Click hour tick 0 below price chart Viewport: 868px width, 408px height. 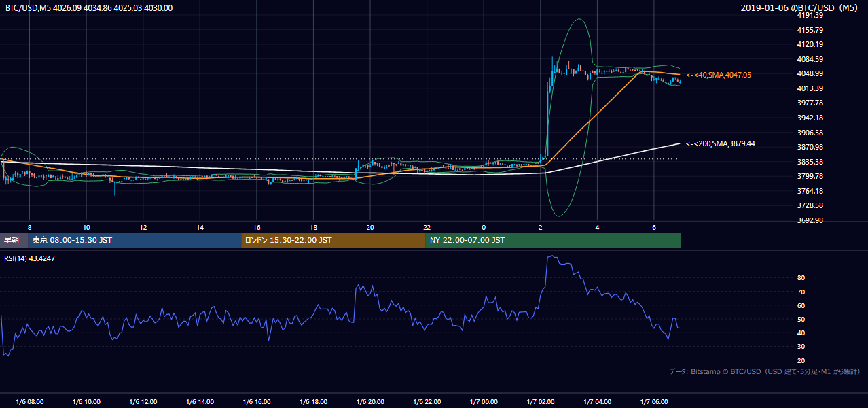[484, 227]
